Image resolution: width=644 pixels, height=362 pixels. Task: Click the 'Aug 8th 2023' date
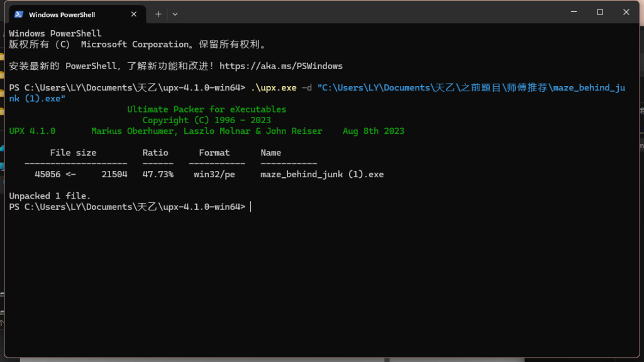tap(374, 131)
